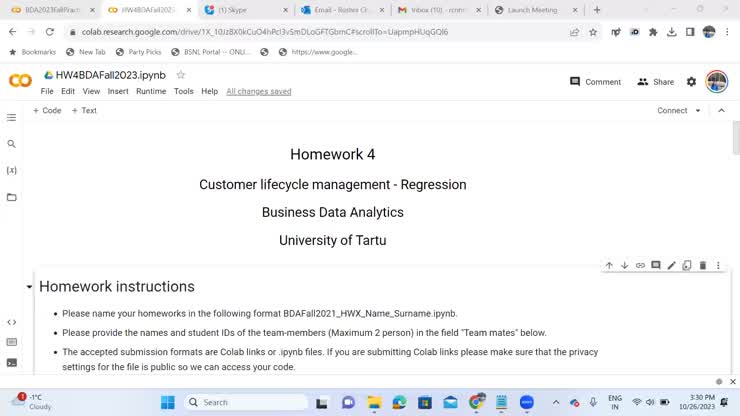
Task: Move cell down with arrow icon
Action: 624,265
